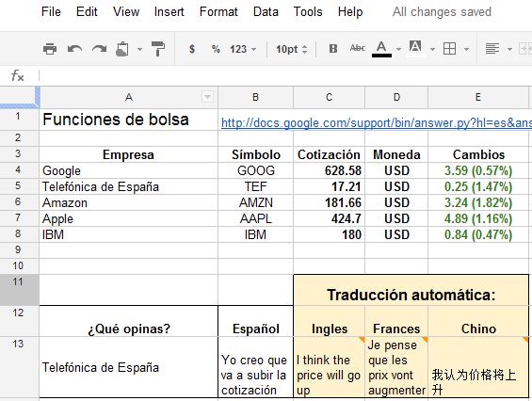Click the horizontal align icon
The image size is (532, 401).
[492, 49]
